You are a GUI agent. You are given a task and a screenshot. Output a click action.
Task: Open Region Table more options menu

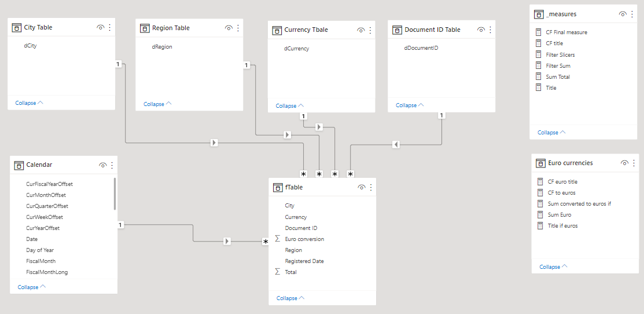(238, 28)
